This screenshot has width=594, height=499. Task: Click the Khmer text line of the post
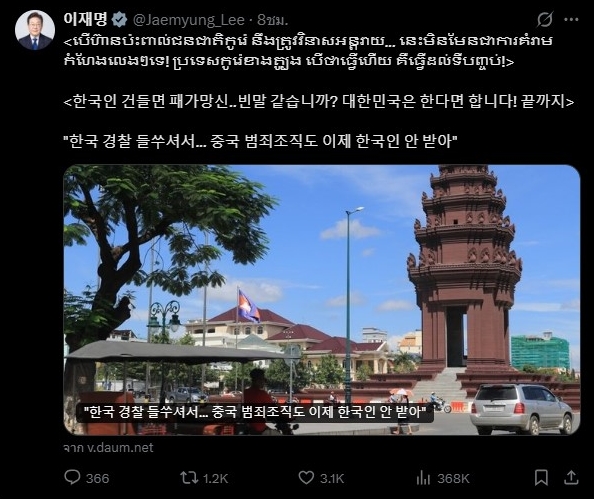[308, 51]
